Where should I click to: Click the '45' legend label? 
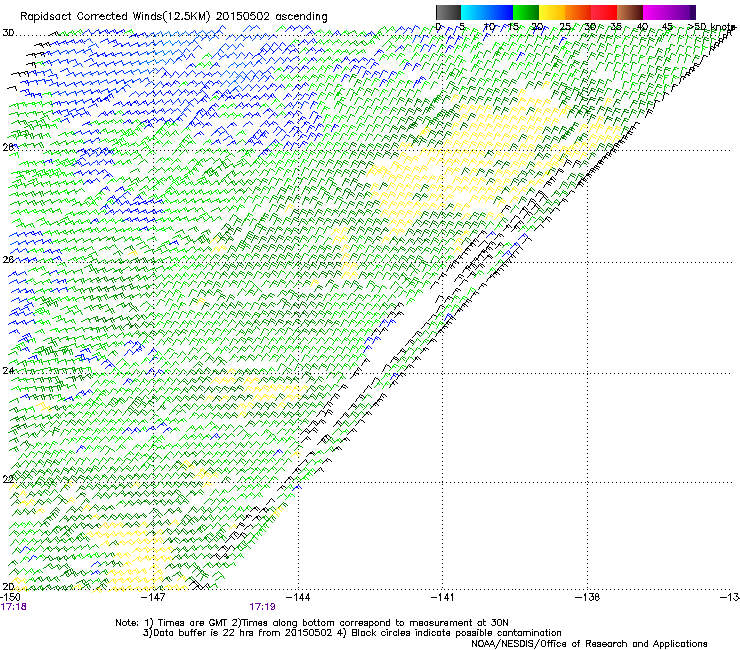[667, 26]
